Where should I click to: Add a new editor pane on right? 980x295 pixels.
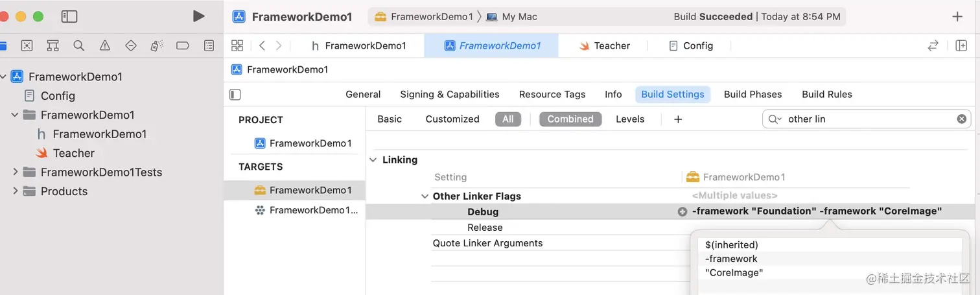(961, 45)
